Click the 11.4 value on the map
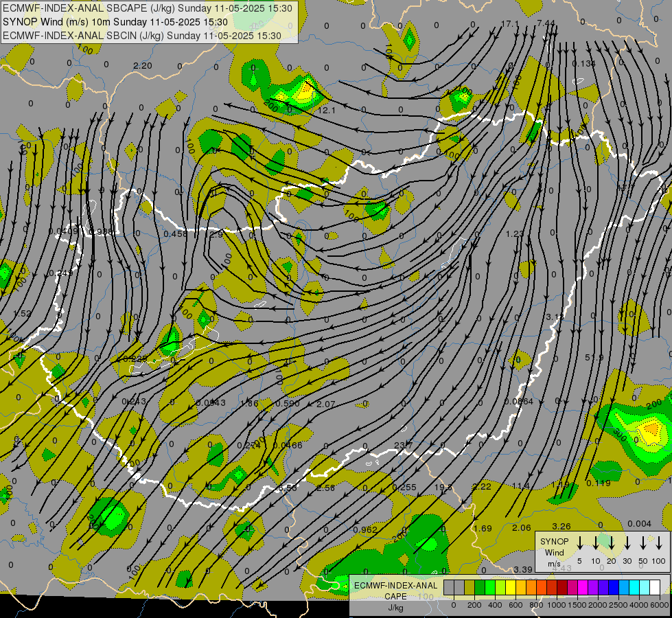This screenshot has height=618, width=672. coord(521,486)
